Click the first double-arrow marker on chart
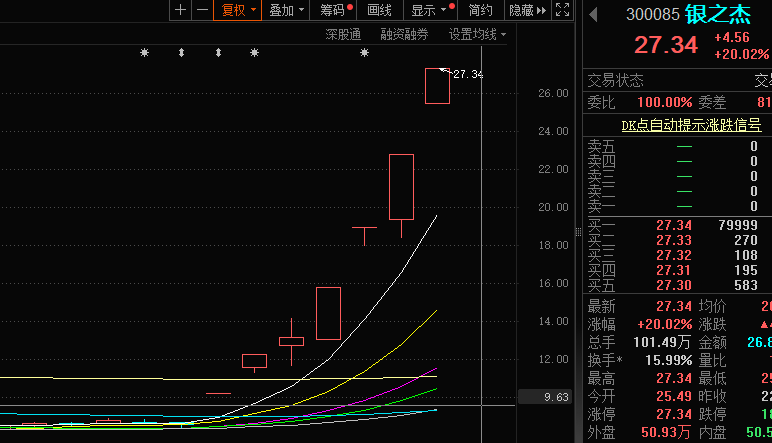This screenshot has height=443, width=772. click(x=181, y=52)
